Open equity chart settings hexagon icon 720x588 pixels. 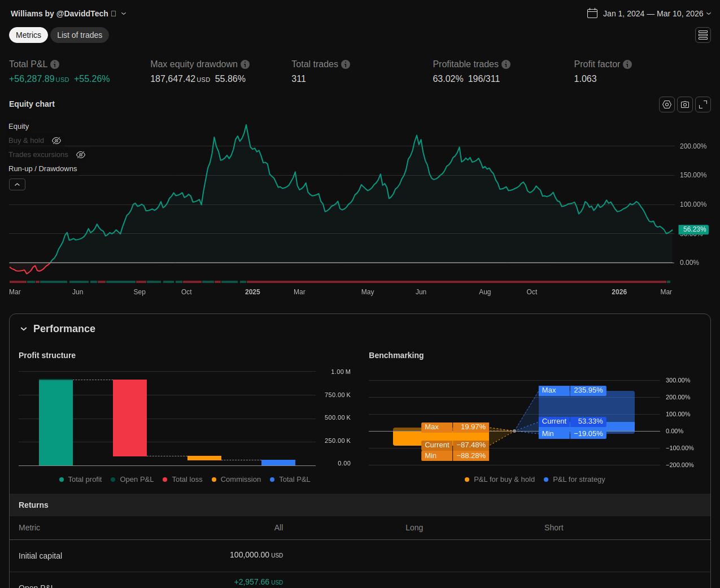click(667, 104)
